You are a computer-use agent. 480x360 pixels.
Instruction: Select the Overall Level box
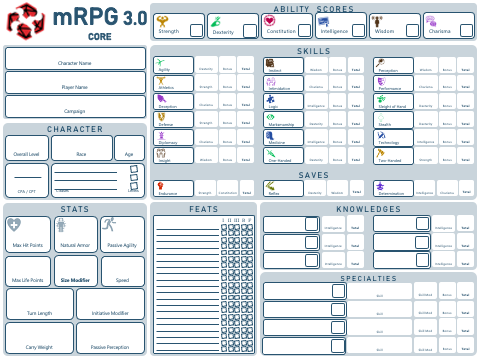pyautogui.click(x=27, y=148)
